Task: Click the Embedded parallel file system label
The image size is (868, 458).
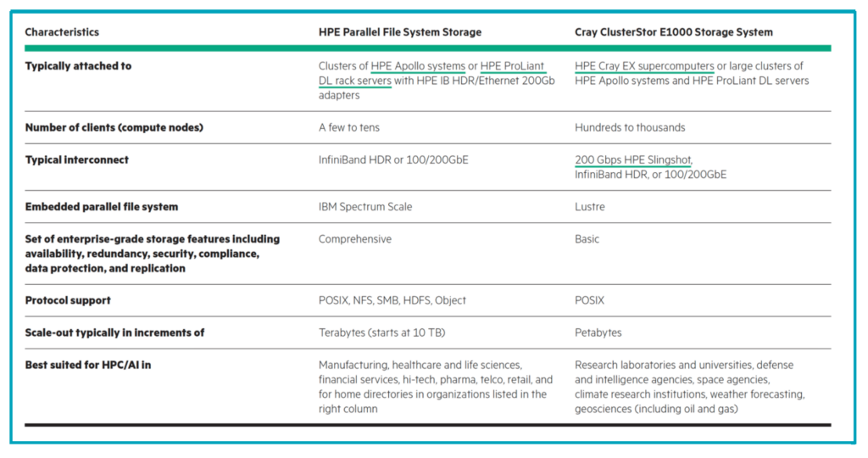Action: pyautogui.click(x=102, y=207)
